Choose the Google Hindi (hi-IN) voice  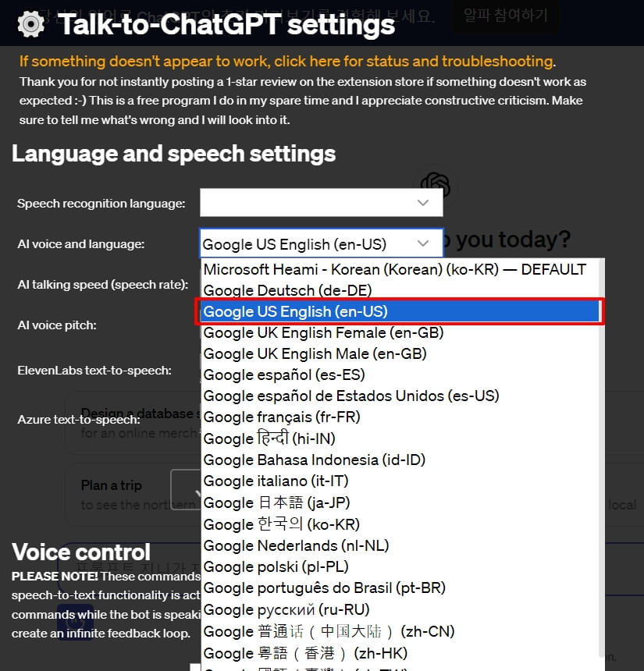pos(400,438)
